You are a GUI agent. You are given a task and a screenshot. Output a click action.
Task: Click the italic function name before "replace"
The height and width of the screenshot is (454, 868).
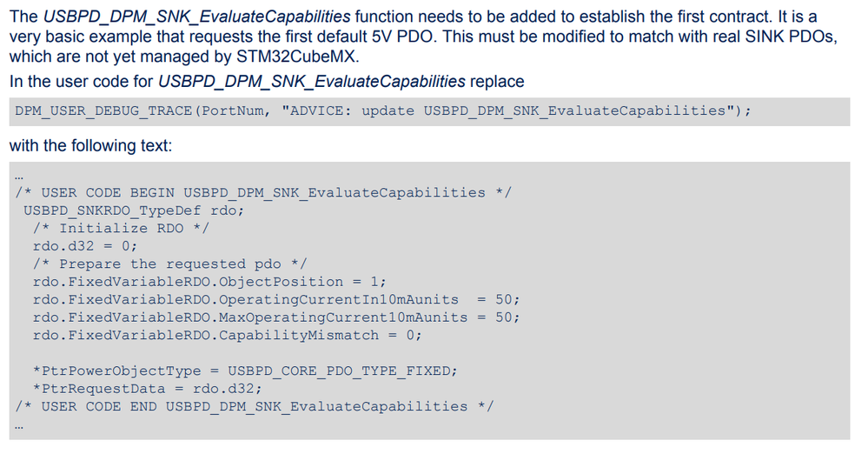pos(311,82)
